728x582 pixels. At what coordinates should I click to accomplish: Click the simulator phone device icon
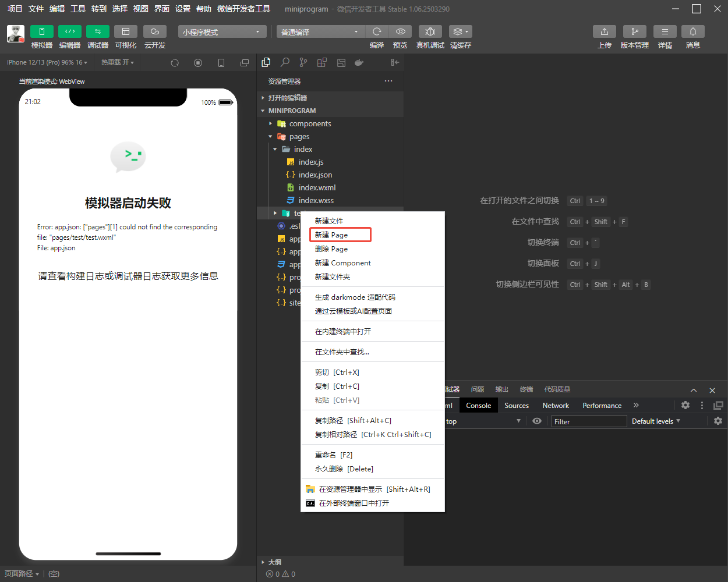(x=221, y=63)
